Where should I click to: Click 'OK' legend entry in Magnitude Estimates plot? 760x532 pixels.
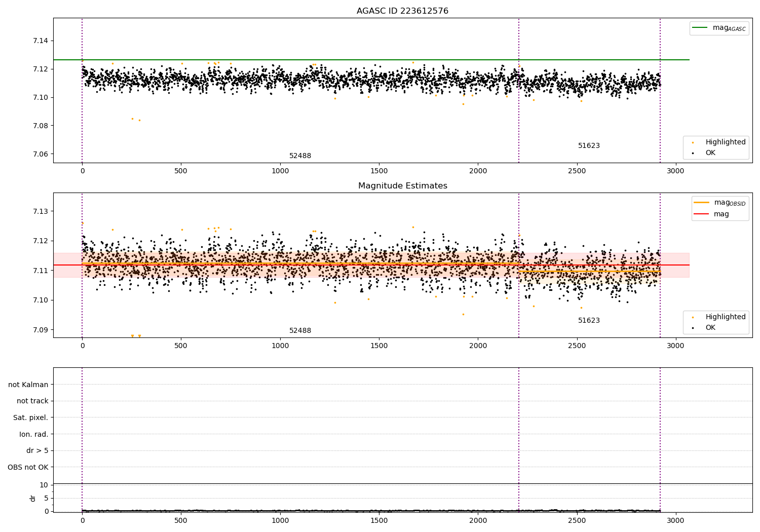coord(710,327)
